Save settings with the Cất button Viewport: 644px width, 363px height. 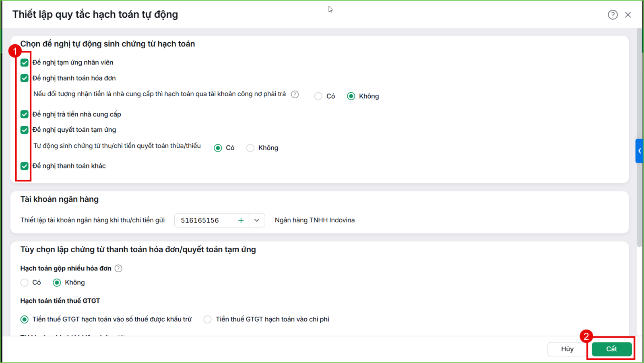pyautogui.click(x=611, y=349)
